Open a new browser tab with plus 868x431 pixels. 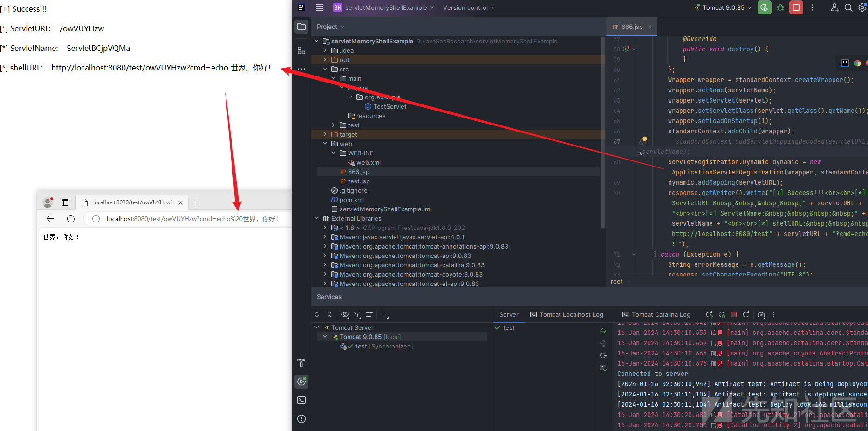(x=196, y=202)
